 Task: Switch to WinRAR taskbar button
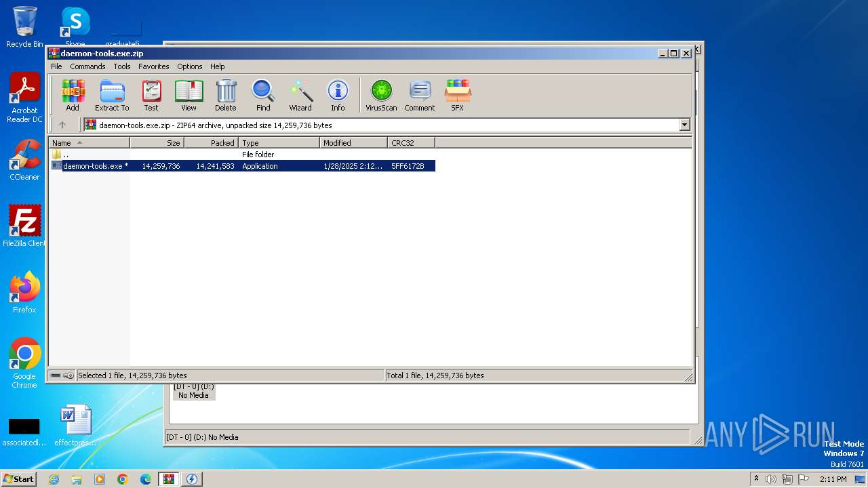pyautogui.click(x=169, y=479)
